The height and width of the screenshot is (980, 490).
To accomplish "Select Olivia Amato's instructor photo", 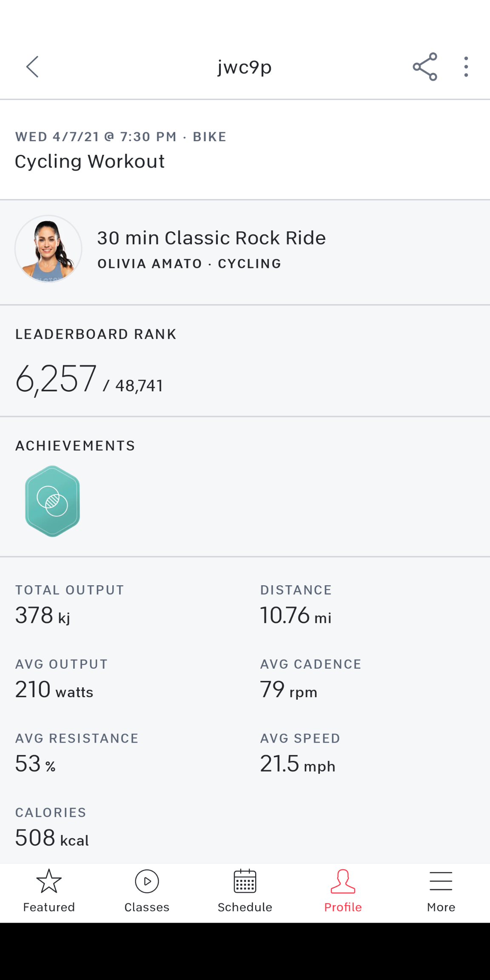I will coord(48,249).
